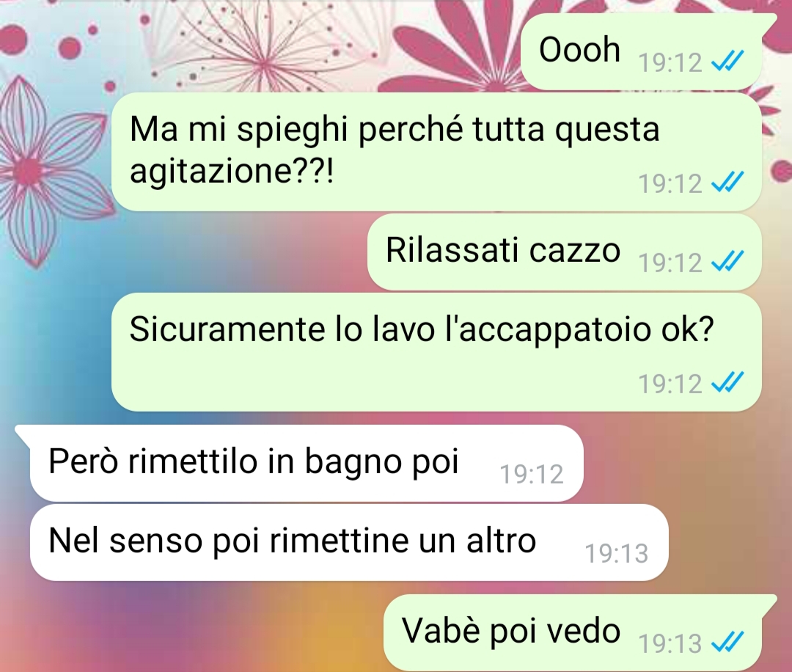Tap the 19:12 timestamp on 'Oooh'
The width and height of the screenshot is (792, 672).
(x=670, y=62)
